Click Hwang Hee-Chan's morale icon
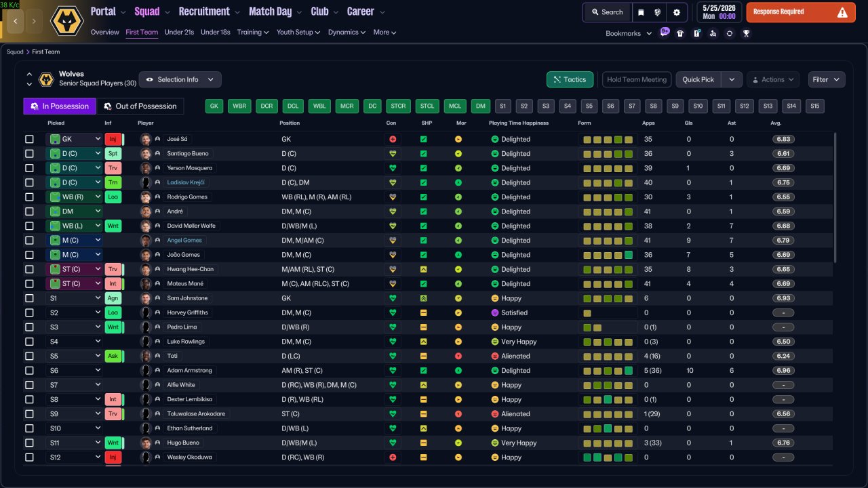The width and height of the screenshot is (868, 488). (458, 270)
